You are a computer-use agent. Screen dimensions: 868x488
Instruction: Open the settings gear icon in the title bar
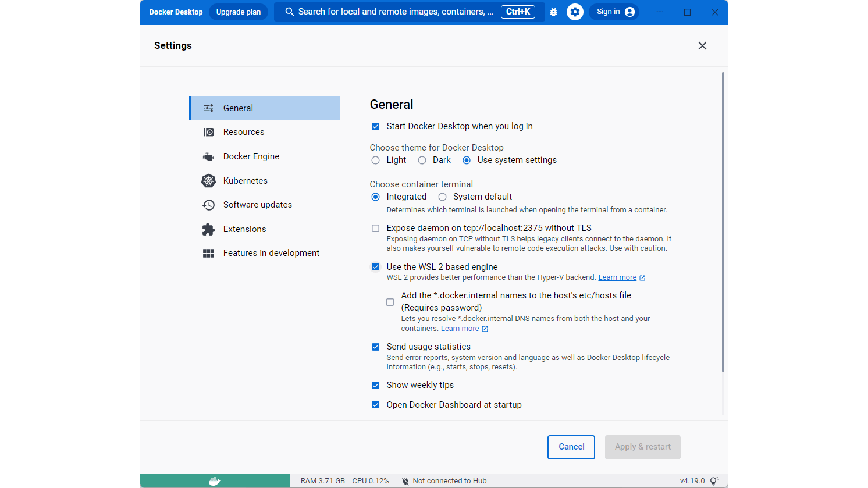575,12
